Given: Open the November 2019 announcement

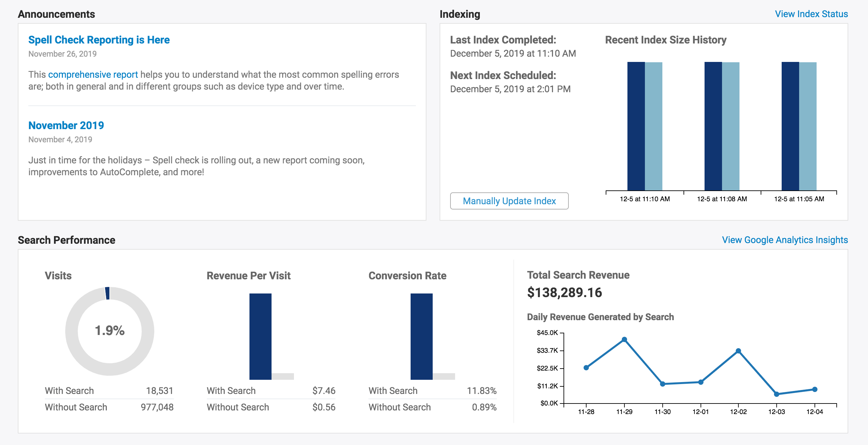Looking at the screenshot, I should (x=66, y=125).
